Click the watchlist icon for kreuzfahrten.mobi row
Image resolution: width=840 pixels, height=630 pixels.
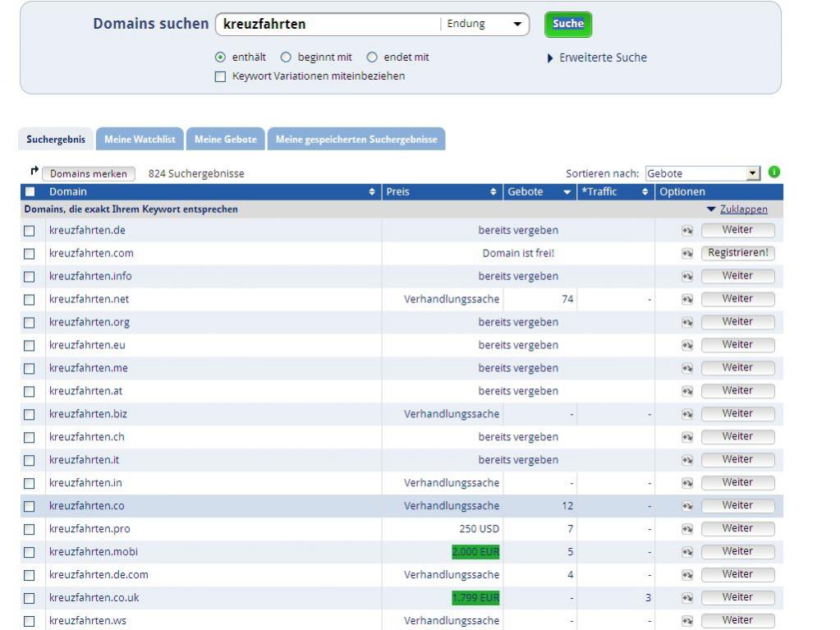[x=686, y=552]
